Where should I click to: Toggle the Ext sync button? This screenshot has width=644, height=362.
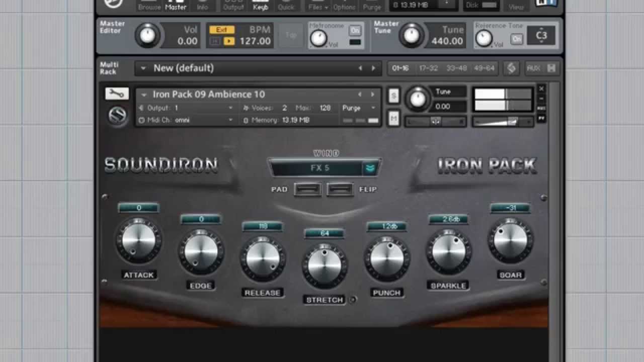tap(222, 30)
